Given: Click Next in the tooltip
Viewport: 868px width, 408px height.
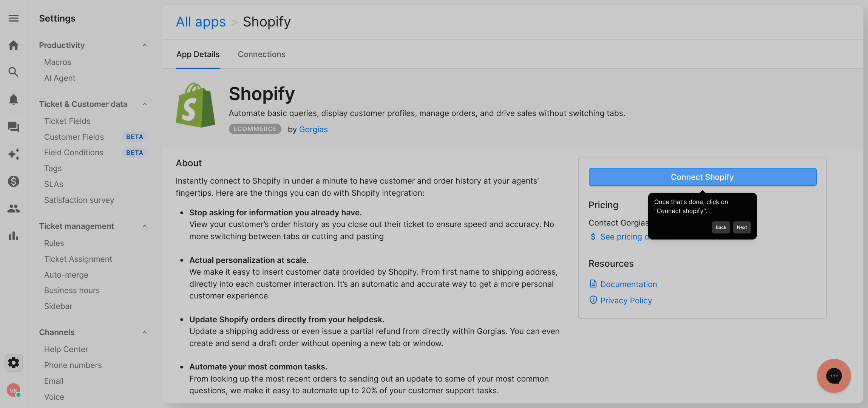Looking at the screenshot, I should pyautogui.click(x=742, y=227).
